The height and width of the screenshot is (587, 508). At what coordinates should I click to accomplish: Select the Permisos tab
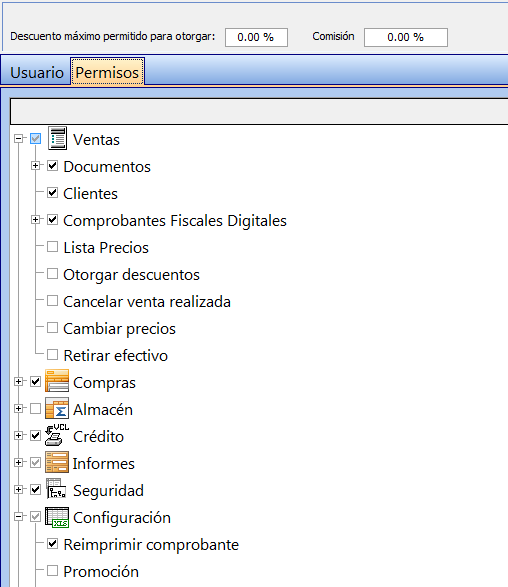point(107,72)
